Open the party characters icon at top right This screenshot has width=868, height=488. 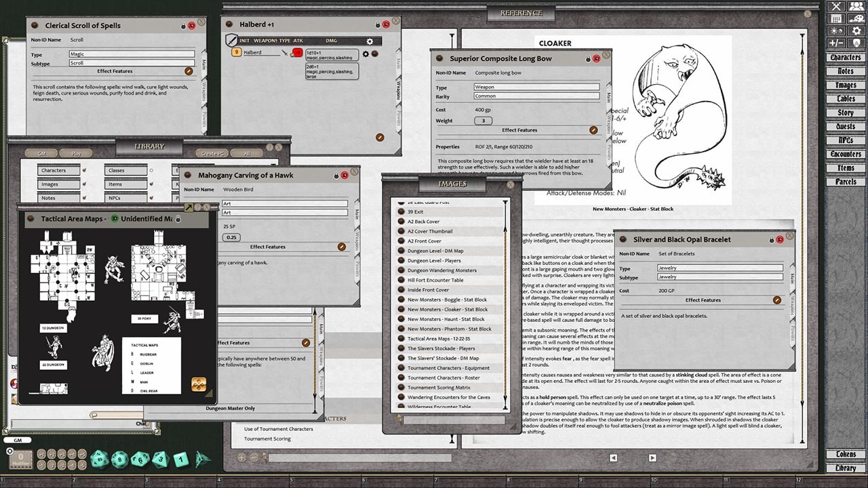(x=856, y=7)
